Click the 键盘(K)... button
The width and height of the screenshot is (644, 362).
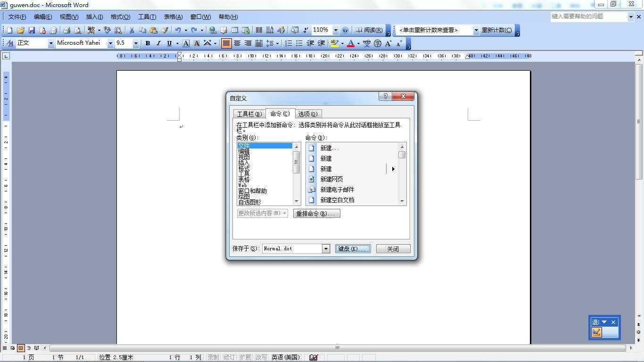tap(353, 249)
